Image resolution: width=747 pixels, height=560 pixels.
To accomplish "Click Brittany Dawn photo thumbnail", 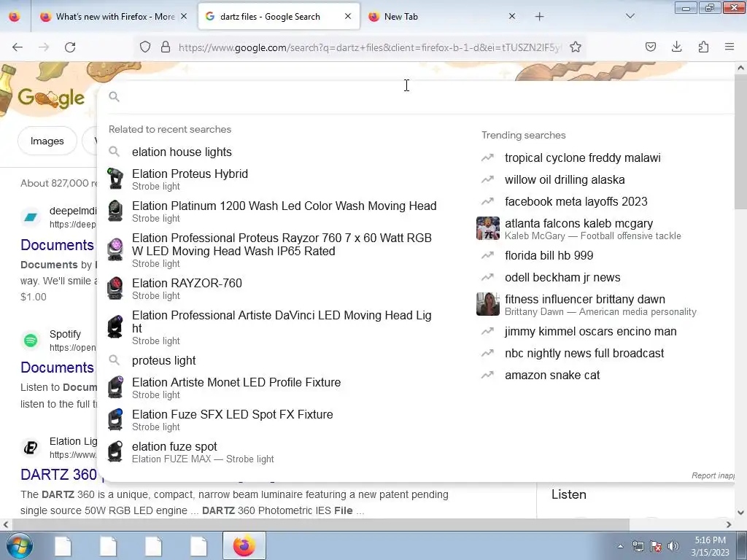I will tap(488, 304).
